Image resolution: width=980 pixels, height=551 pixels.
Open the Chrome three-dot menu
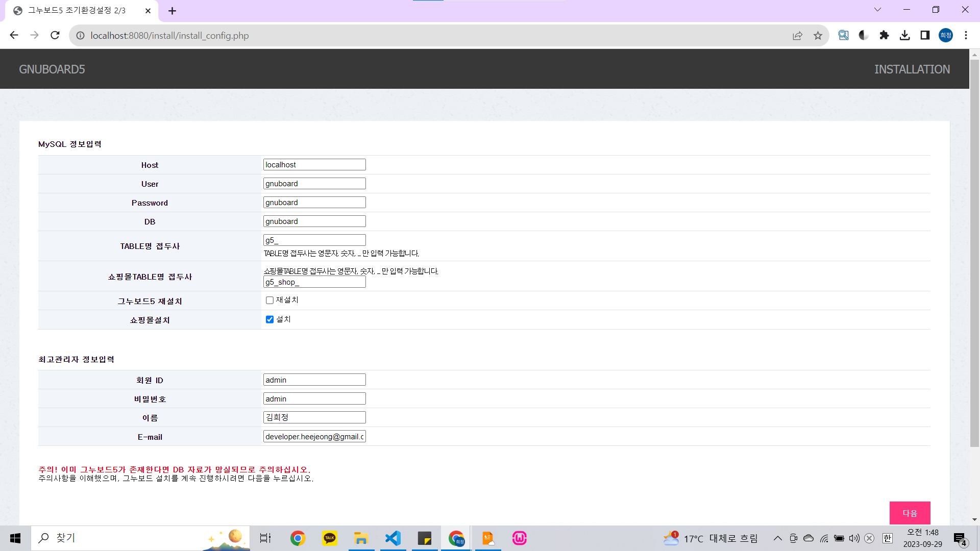966,35
